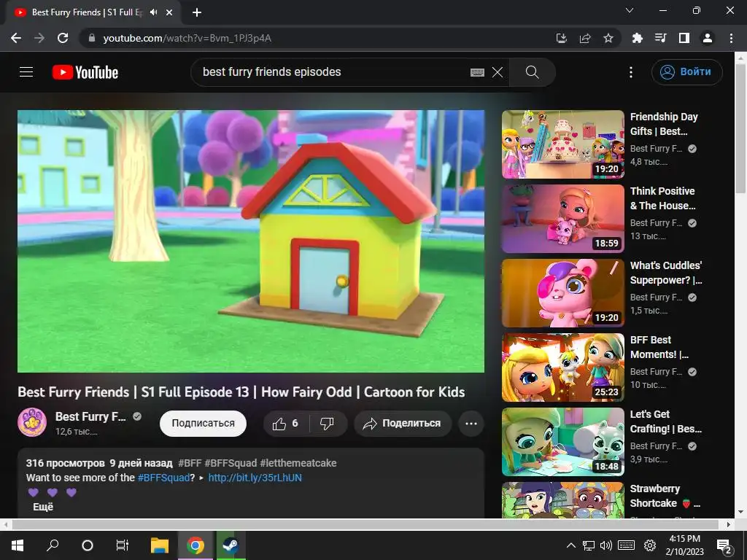Click the #BFF hashtag above description
747x560 pixels.
point(190,463)
